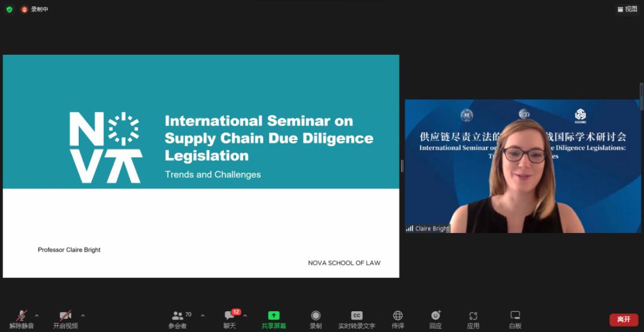Viewport: 644px width, 332px height.
Task: Open the Whiteboard tool (白板)
Action: [x=515, y=319]
